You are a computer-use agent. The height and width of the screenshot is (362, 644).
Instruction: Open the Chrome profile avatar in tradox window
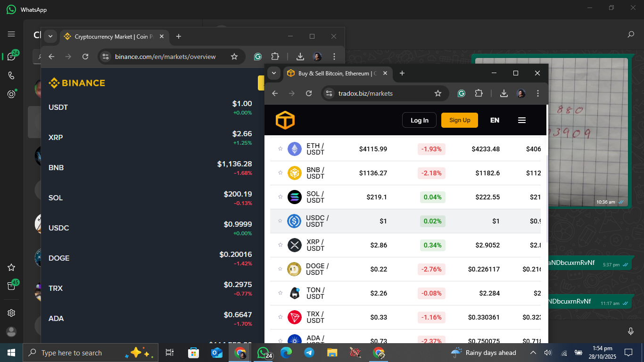(521, 93)
